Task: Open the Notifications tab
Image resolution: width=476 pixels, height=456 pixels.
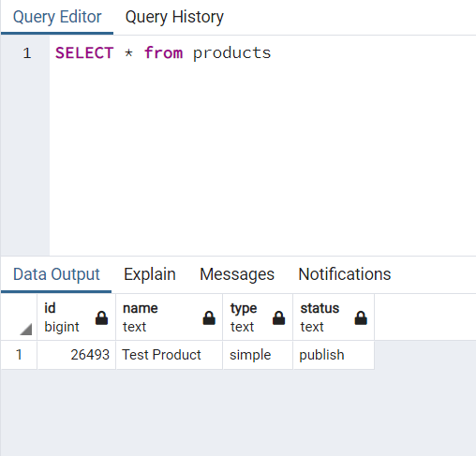Action: [x=345, y=274]
